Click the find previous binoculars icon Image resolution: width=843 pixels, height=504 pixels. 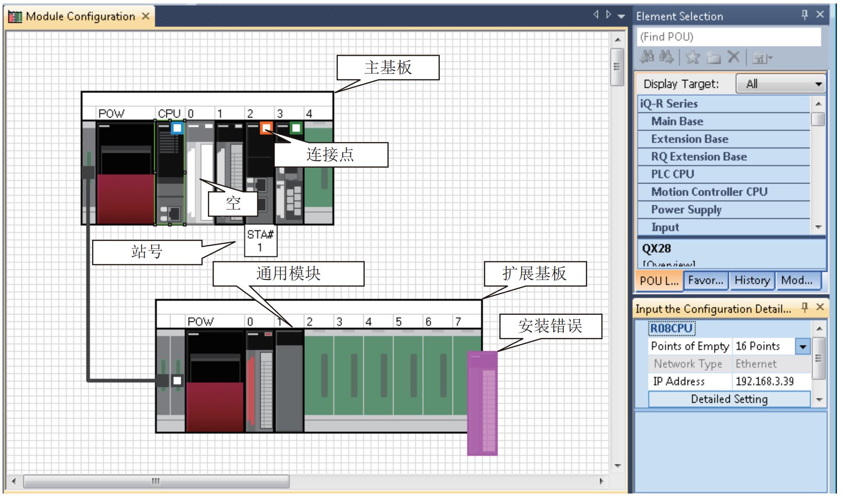coord(647,57)
